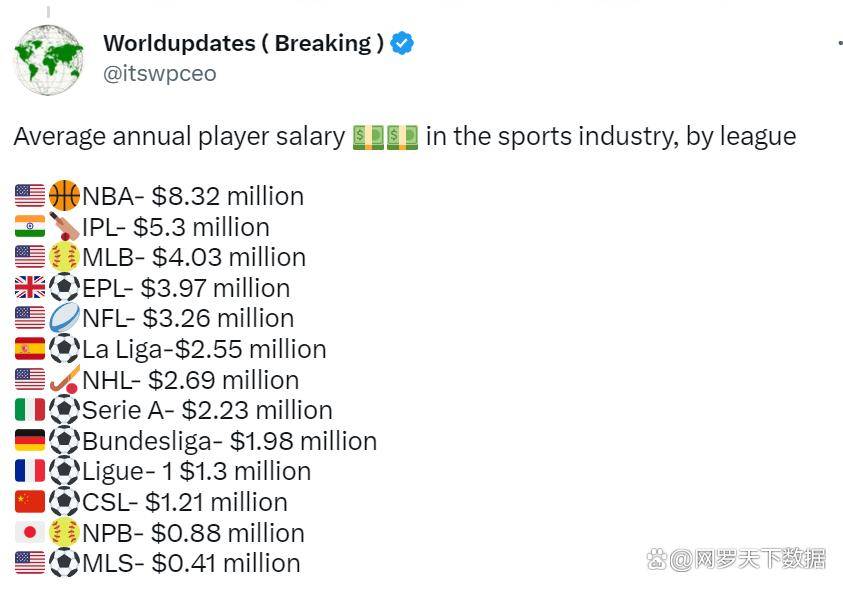This screenshot has height=589, width=843.
Task: Click the Worldupdates ( Breaking ) account name
Action: (244, 43)
